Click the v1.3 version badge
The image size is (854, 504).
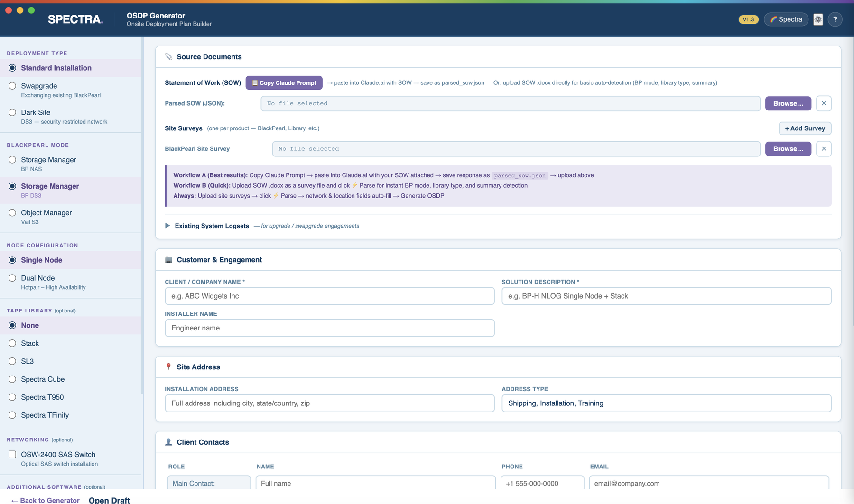[748, 19]
